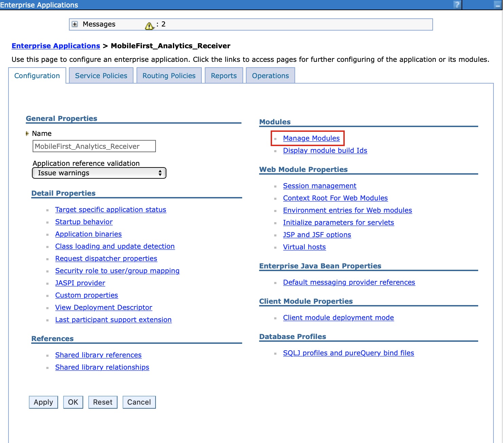This screenshot has width=504, height=443.
Task: Open the JASPI provider link
Action: [80, 283]
